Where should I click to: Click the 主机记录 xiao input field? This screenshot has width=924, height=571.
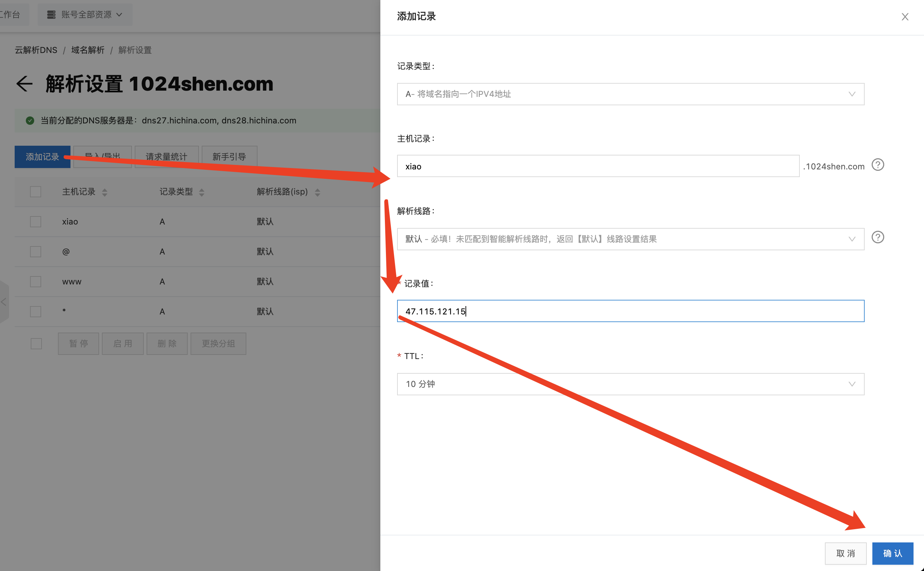point(598,166)
